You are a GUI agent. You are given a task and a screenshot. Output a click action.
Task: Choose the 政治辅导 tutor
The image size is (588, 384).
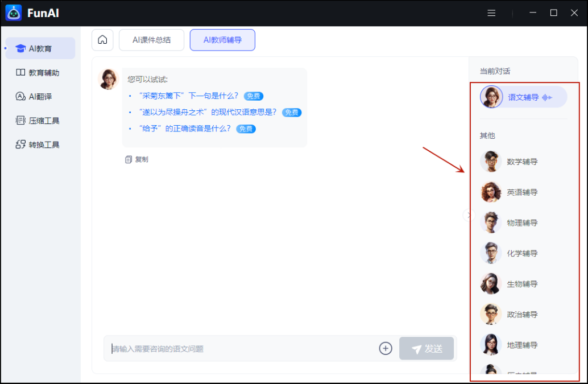(523, 314)
